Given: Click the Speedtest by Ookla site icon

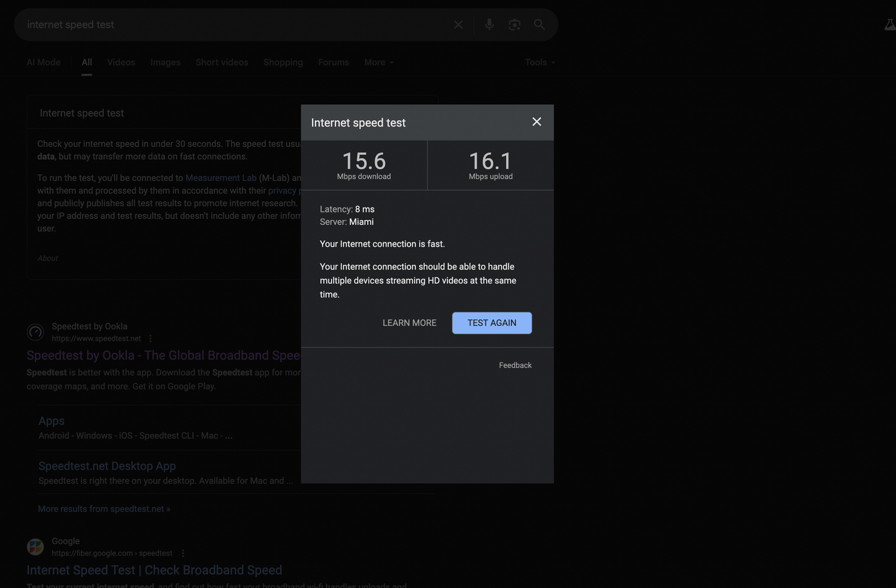Looking at the screenshot, I should [x=35, y=332].
